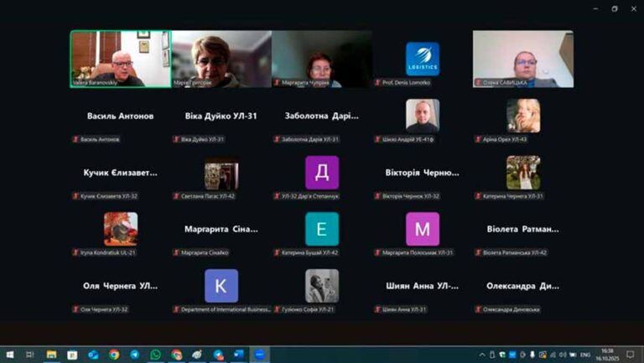Image resolution: width=644 pixels, height=363 pixels.
Task: Expand hidden system tray icons arrow
Action: point(482,355)
